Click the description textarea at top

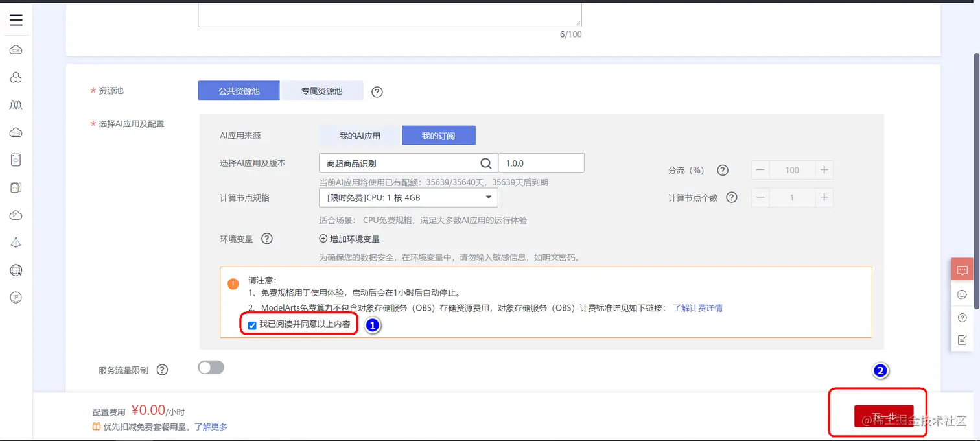click(x=390, y=14)
